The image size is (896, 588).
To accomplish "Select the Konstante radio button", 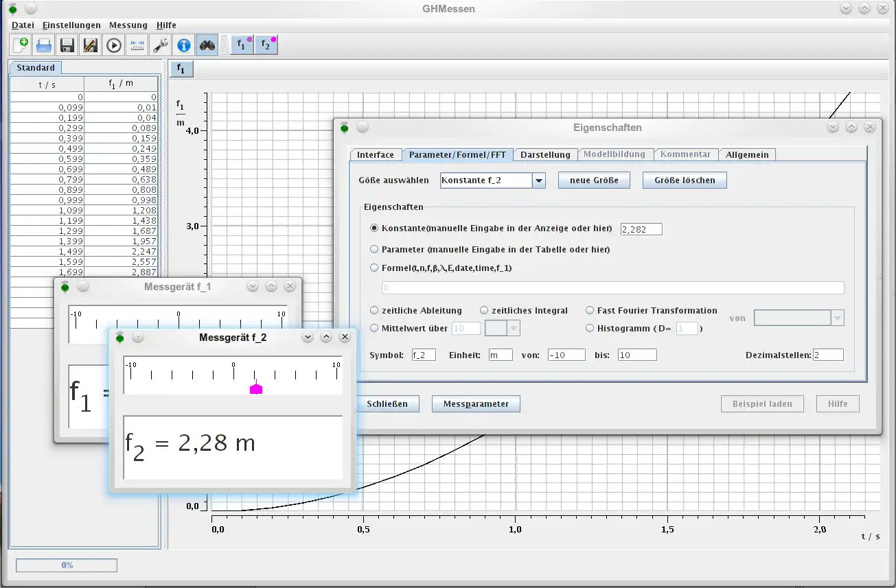I will (x=374, y=228).
